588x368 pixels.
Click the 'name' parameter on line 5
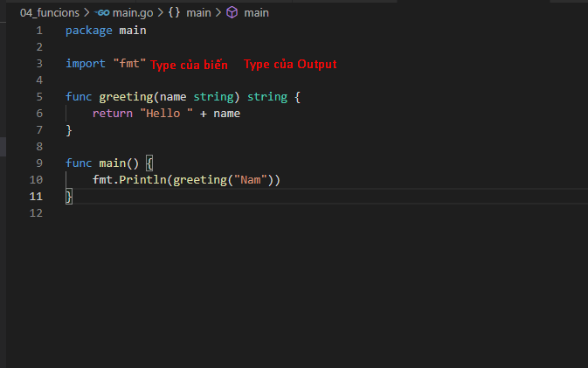tap(173, 97)
